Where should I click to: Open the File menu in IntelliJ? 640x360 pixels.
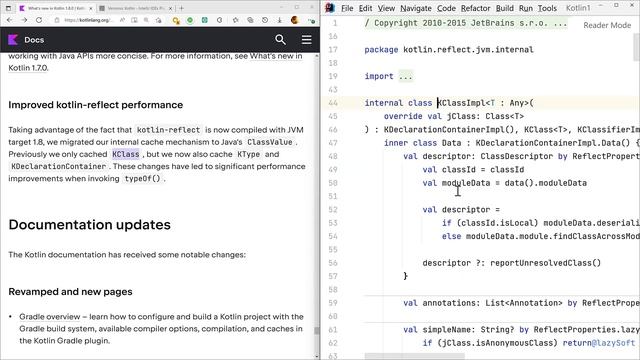click(347, 8)
